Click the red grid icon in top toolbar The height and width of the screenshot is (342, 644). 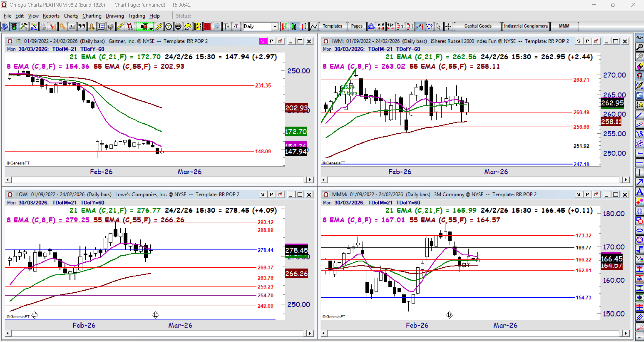pos(207,26)
